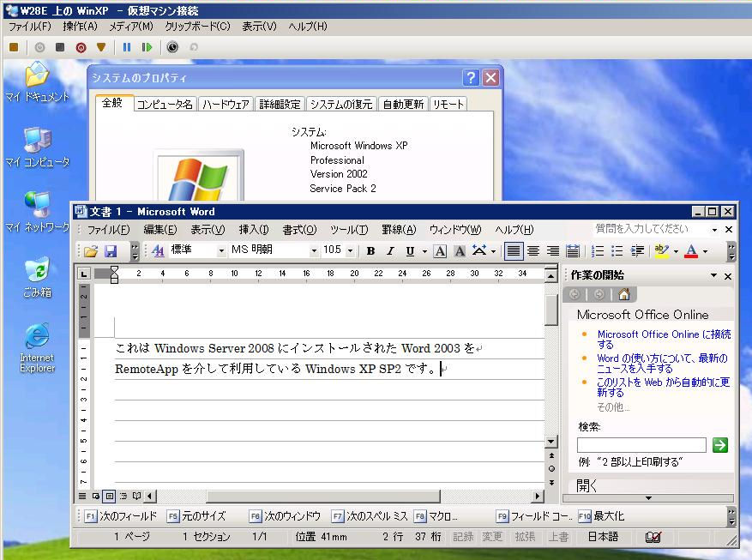The height and width of the screenshot is (560, 752).
Task: Apply the red font color
Action: (x=691, y=250)
